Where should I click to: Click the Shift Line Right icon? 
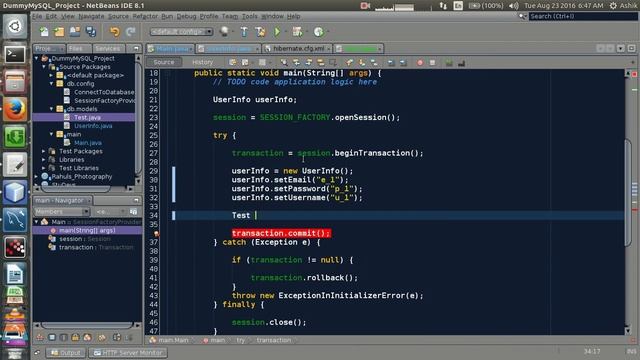click(x=403, y=62)
